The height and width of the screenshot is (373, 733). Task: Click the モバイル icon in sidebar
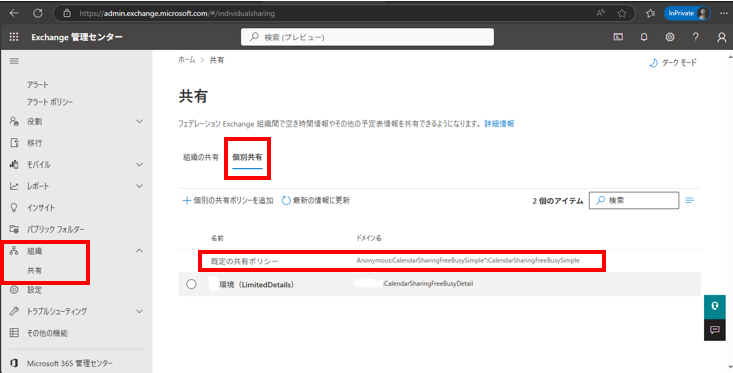click(14, 164)
